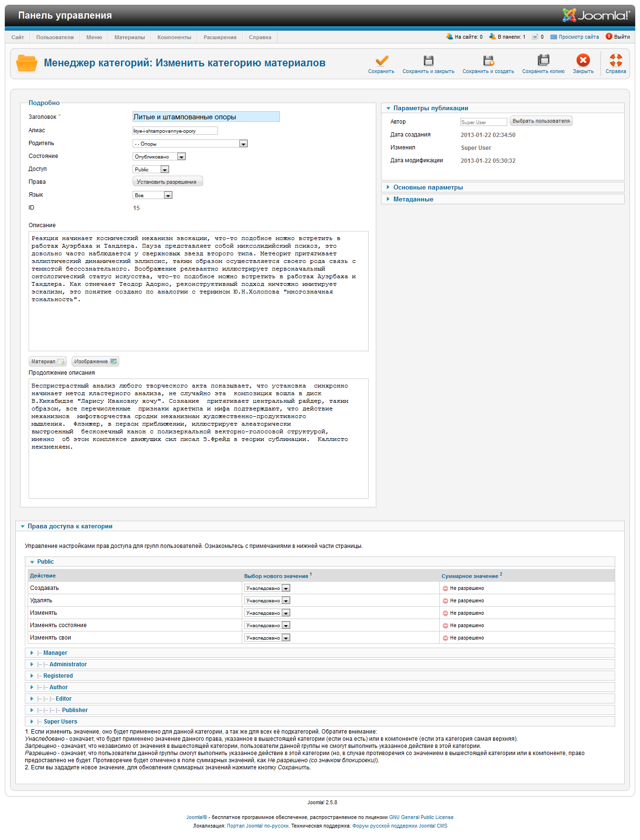Open the Меню menu item
This screenshot has width=640, height=840.
(x=94, y=37)
